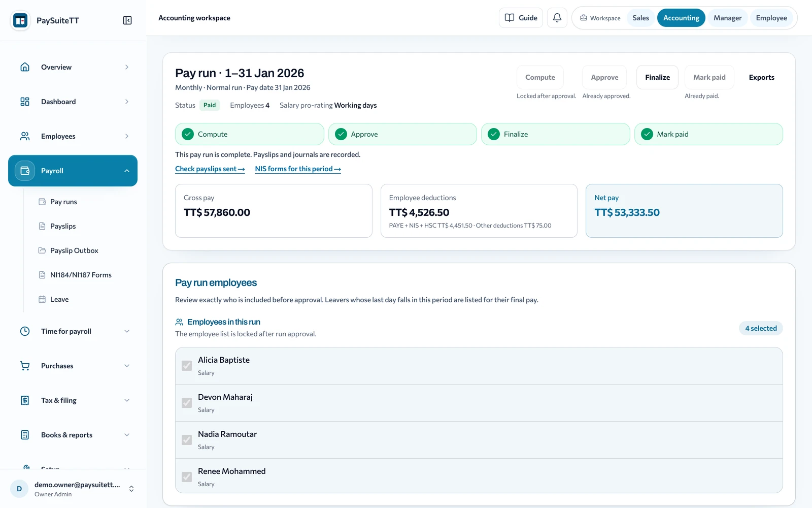Follow NIS forms for this period link

298,169
